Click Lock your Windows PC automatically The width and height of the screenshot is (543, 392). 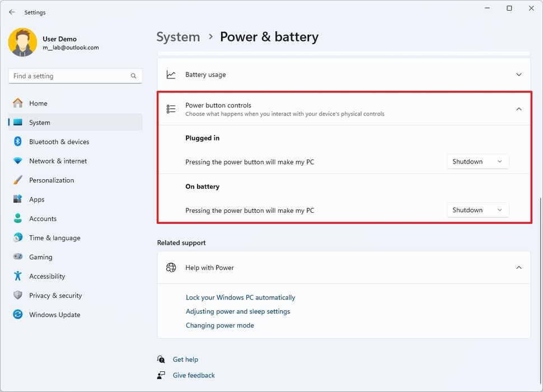click(240, 297)
